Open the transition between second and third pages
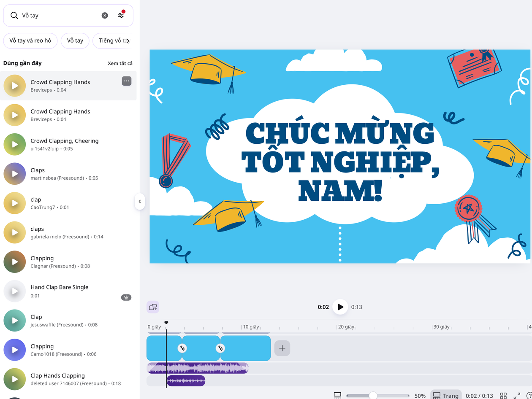The height and width of the screenshot is (399, 532). pos(220,348)
